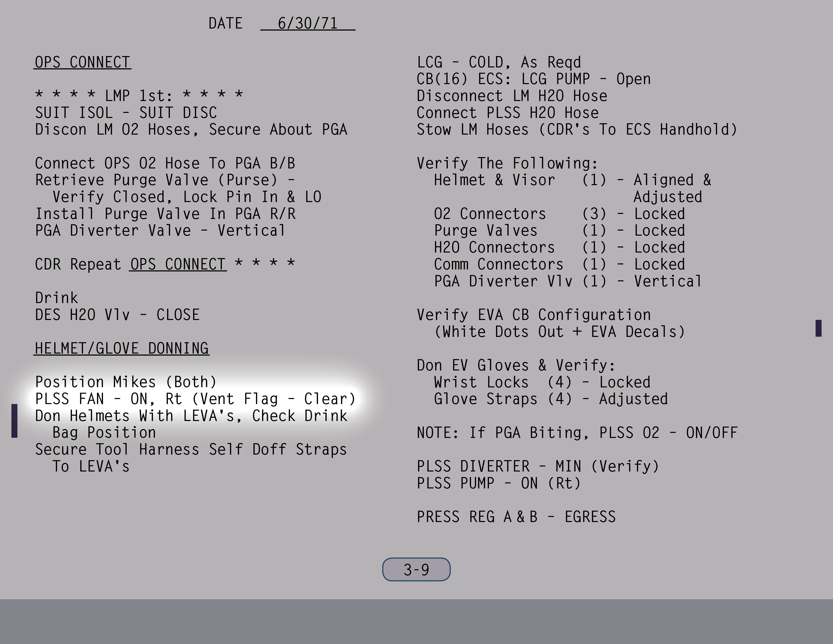Click the PLSS PUMP - ON (Rt) step
This screenshot has width=833, height=644.
(x=499, y=483)
